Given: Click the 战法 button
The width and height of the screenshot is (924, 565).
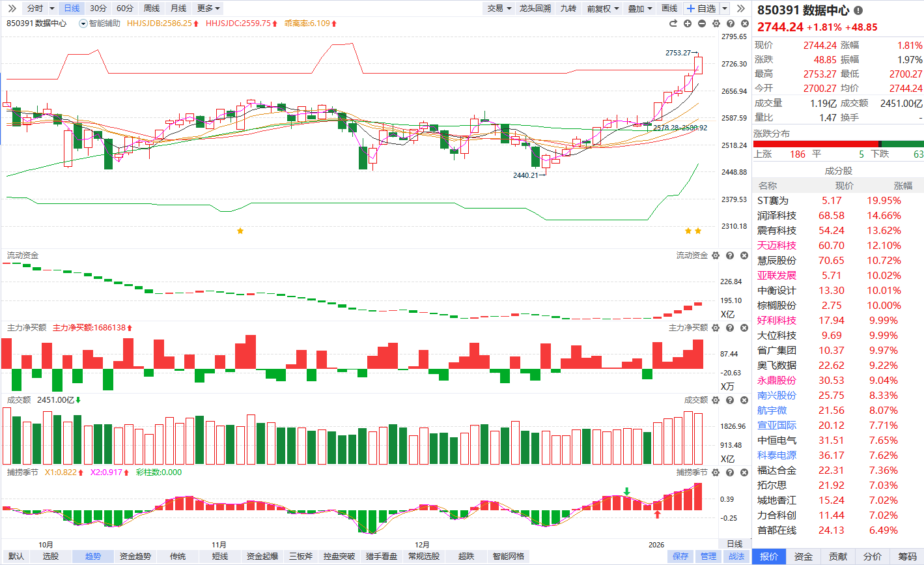Looking at the screenshot, I should pos(736,557).
